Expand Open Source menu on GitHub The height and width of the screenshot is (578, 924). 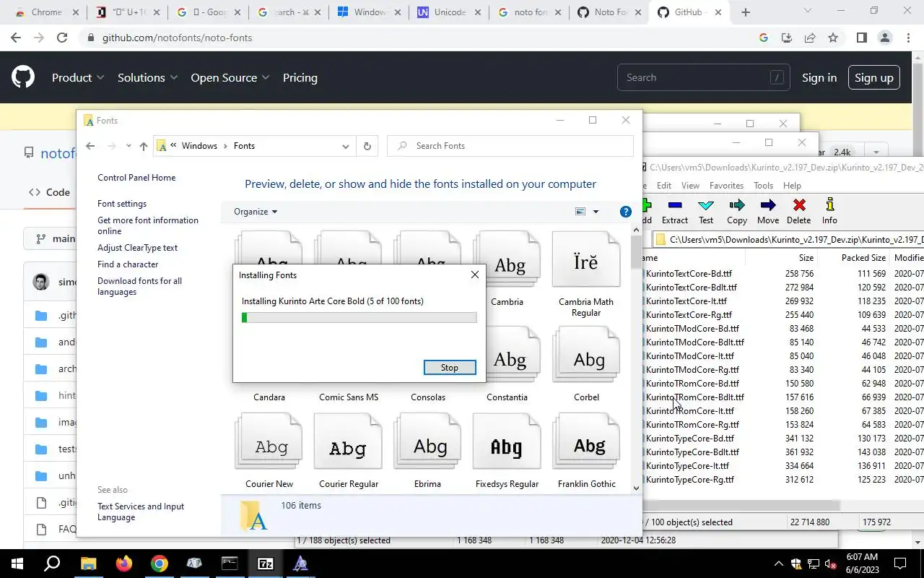coord(230,77)
